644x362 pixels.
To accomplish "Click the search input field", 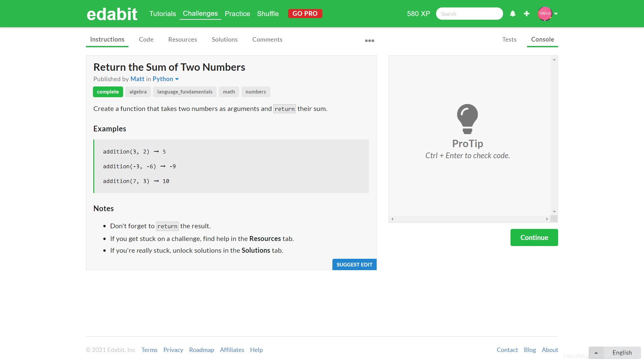I will point(468,13).
